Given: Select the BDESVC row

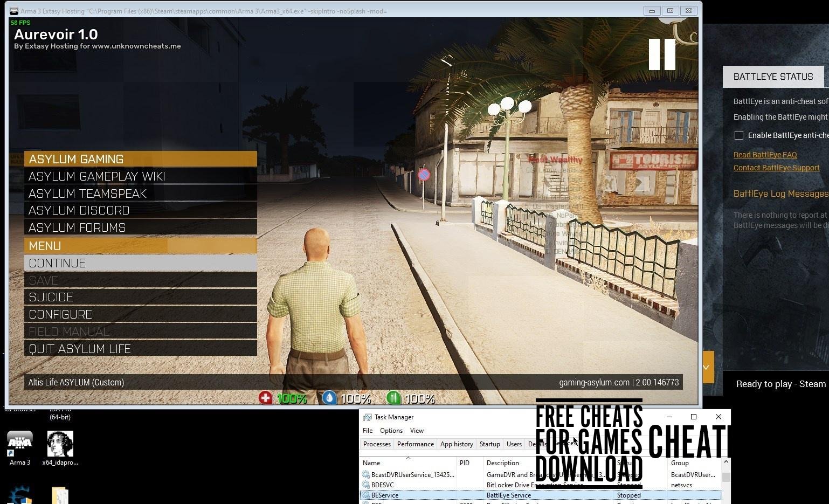Looking at the screenshot, I should tap(541, 485).
